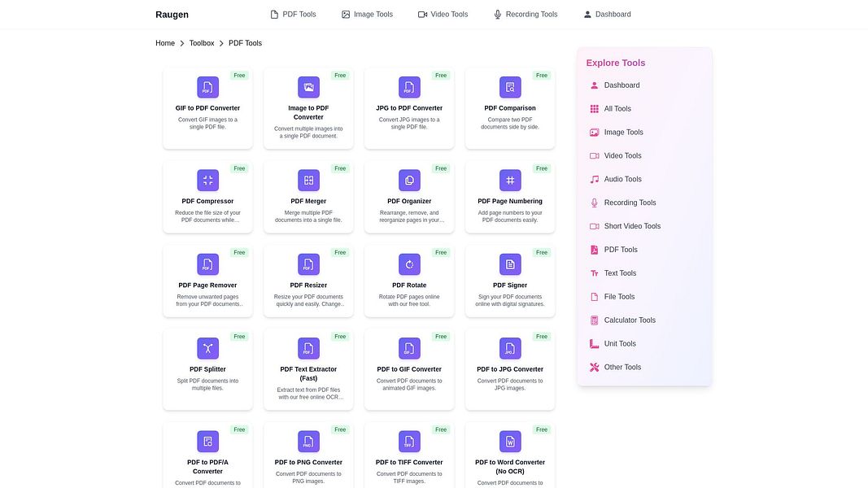
Task: Select the JPG to PDF Converter icon
Action: click(409, 87)
